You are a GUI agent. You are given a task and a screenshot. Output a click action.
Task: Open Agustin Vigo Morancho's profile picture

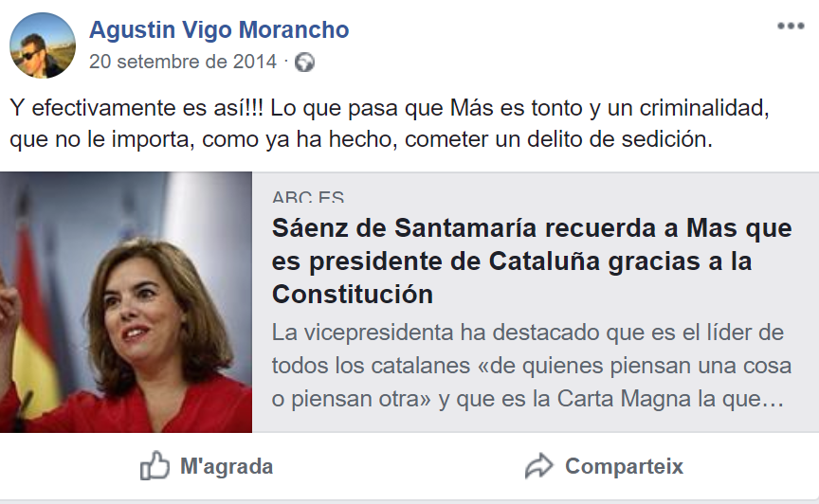[x=43, y=45]
